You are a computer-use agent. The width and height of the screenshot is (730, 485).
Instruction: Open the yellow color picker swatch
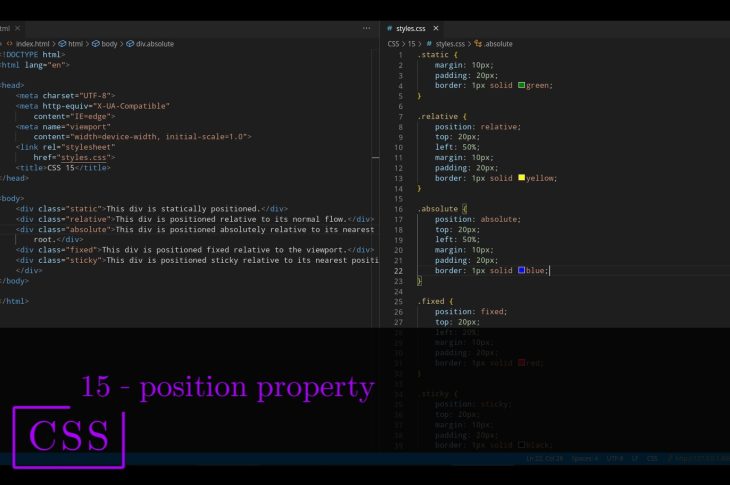click(522, 178)
